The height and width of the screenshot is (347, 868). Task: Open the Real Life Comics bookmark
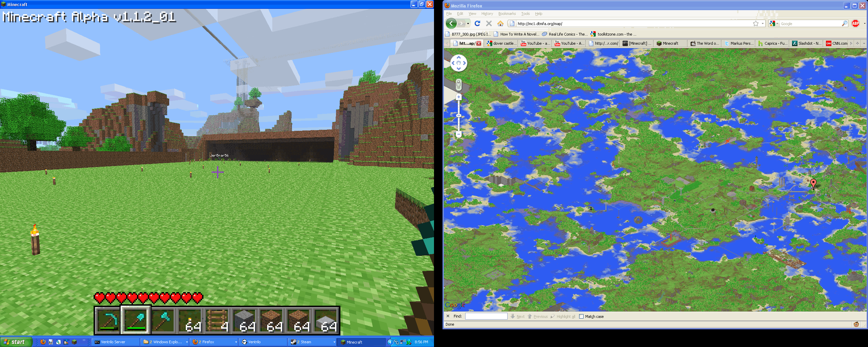[x=565, y=34]
